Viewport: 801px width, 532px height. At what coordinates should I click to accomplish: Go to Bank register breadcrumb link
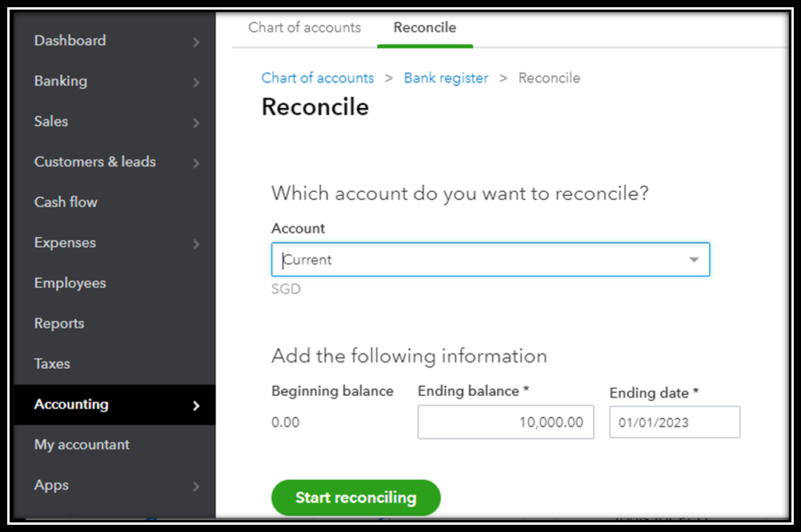pyautogui.click(x=446, y=78)
